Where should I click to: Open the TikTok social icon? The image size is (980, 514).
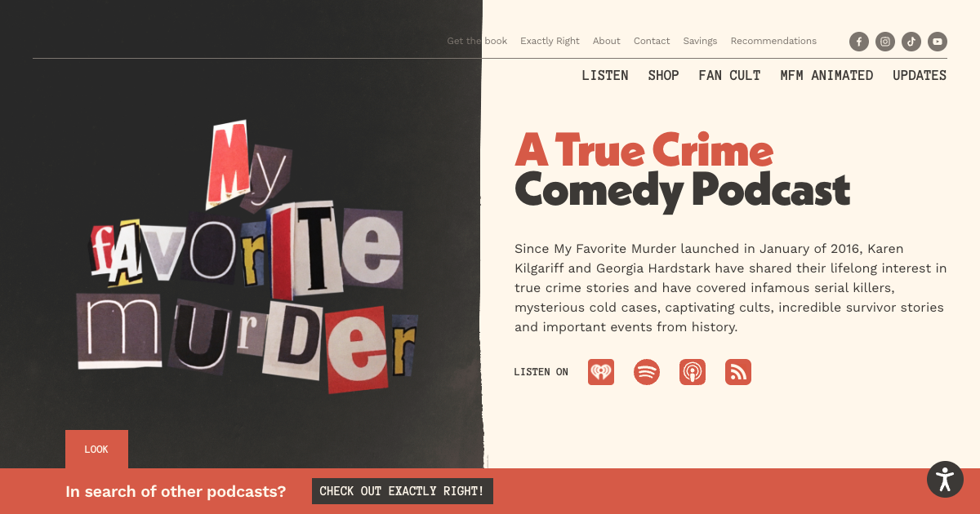[911, 42]
